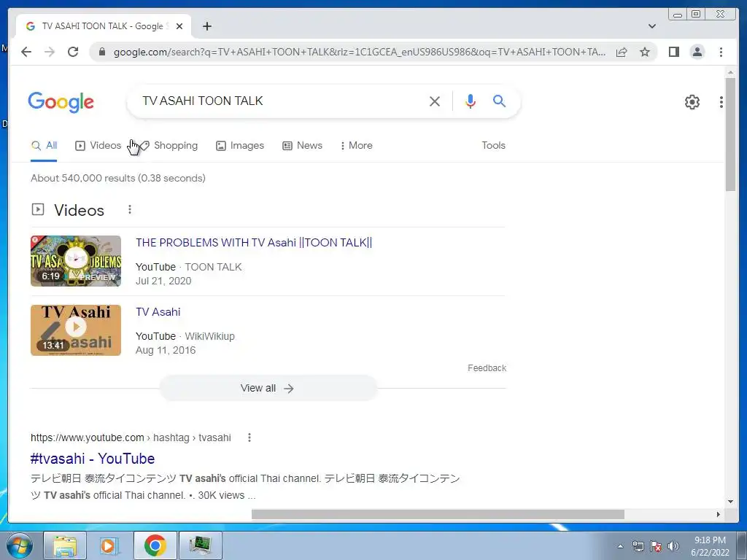This screenshot has width=747, height=560.
Task: Show hidden system tray icons
Action: (x=620, y=547)
